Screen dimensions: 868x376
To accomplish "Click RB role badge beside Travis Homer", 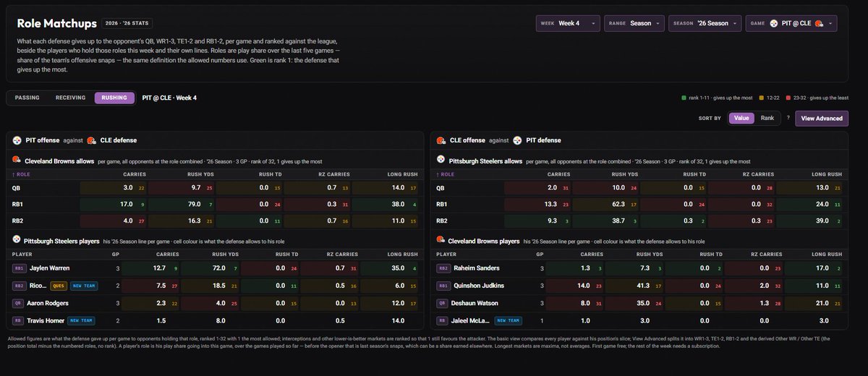I will point(19,320).
